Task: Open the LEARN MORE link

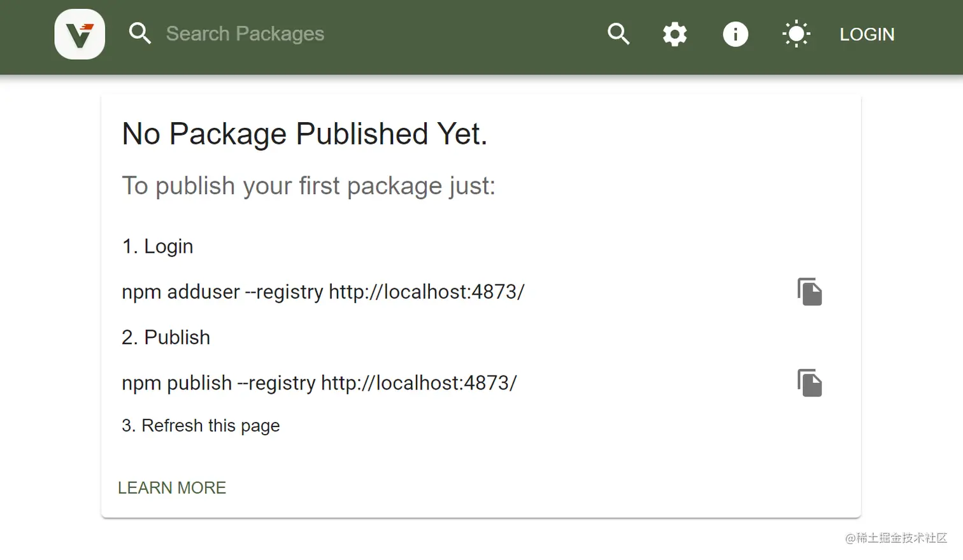Action: pos(172,487)
